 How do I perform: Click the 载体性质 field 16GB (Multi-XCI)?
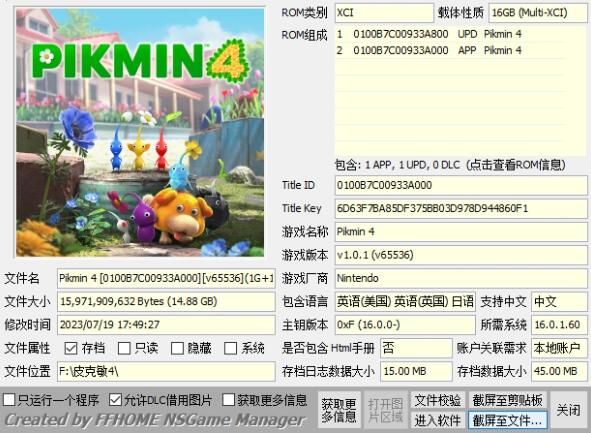coord(538,13)
